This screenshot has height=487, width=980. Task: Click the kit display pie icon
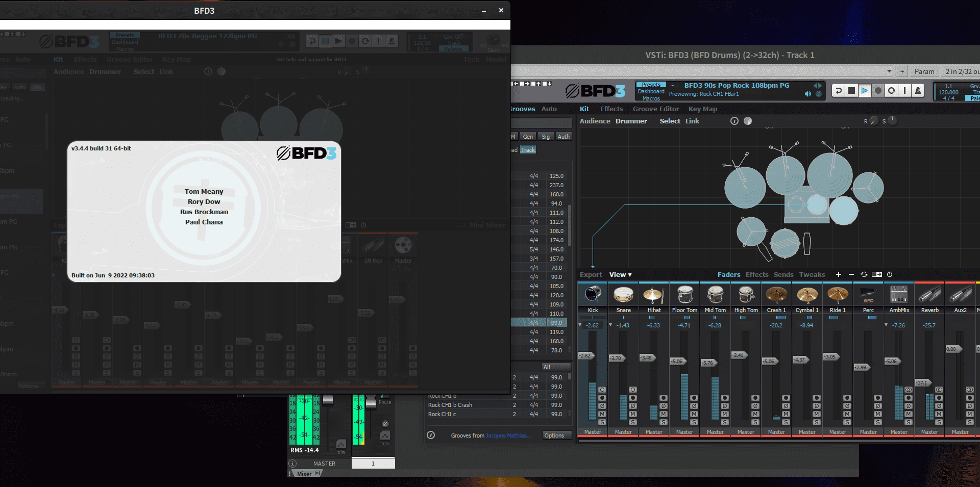click(x=748, y=121)
